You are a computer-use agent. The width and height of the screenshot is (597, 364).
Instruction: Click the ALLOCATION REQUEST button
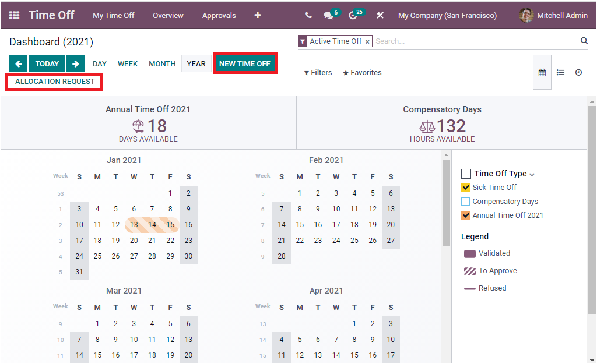pos(54,82)
